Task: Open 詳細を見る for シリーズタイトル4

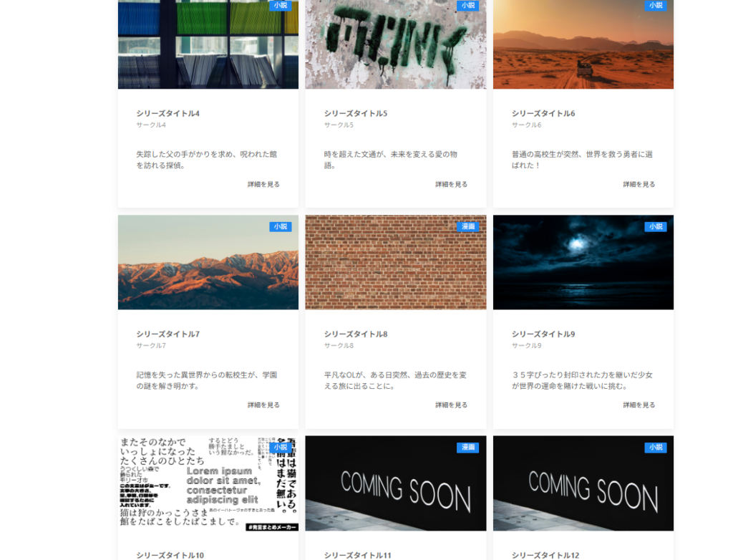Action: pyautogui.click(x=263, y=184)
